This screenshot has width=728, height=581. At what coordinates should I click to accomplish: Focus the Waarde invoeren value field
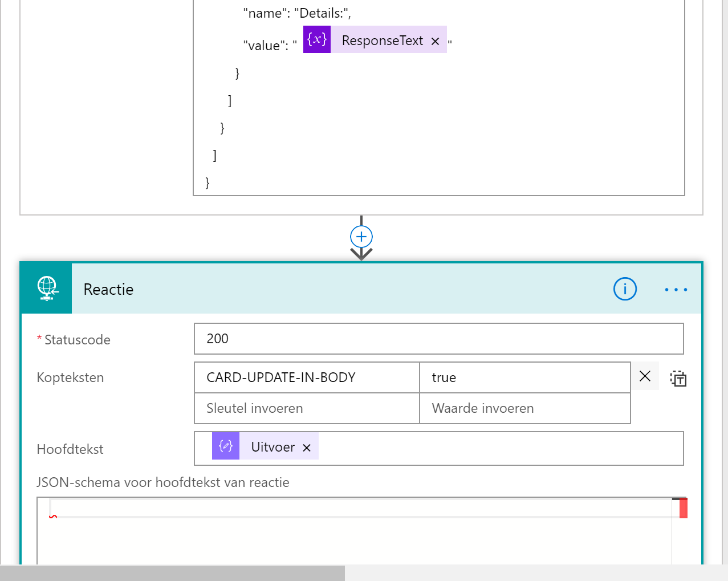pyautogui.click(x=525, y=408)
